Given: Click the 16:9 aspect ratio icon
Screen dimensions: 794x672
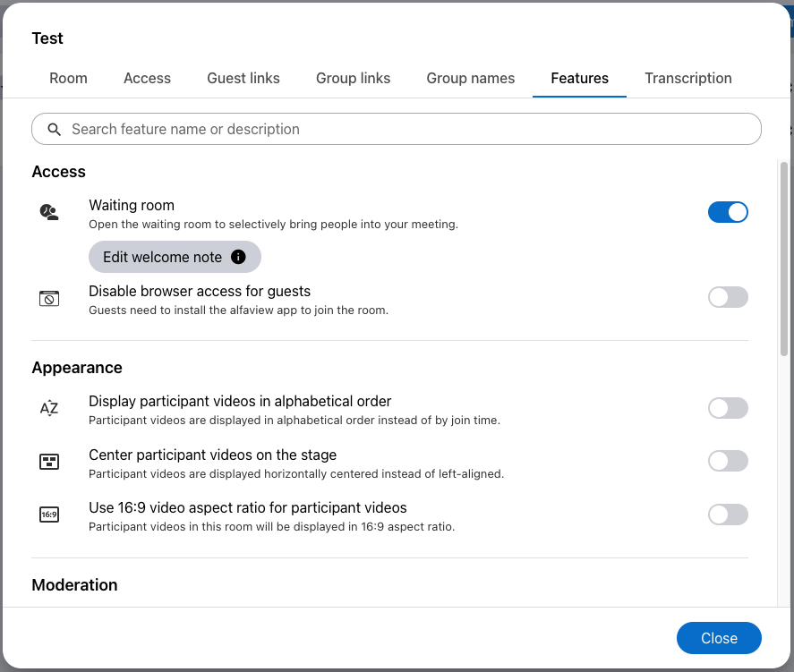Looking at the screenshot, I should click(x=49, y=515).
